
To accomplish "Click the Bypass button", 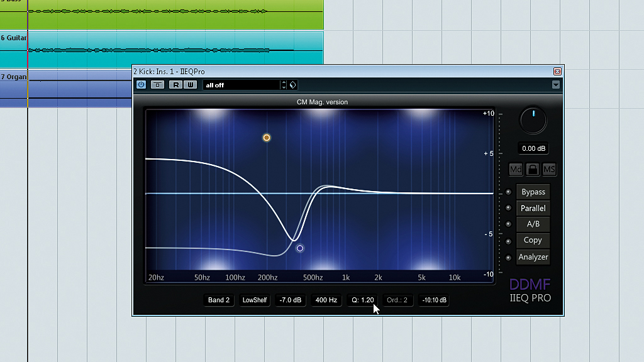I will [x=533, y=192].
